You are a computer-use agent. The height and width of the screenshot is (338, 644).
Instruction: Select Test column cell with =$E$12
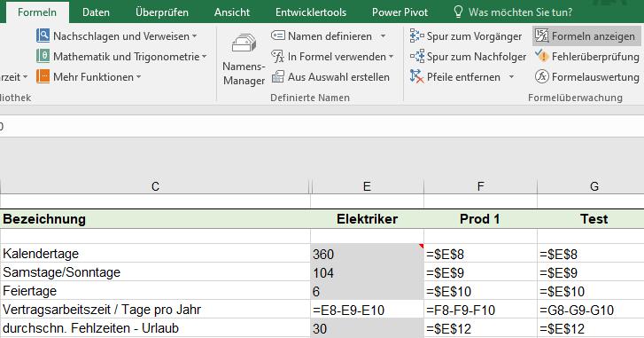pyautogui.click(x=591, y=328)
